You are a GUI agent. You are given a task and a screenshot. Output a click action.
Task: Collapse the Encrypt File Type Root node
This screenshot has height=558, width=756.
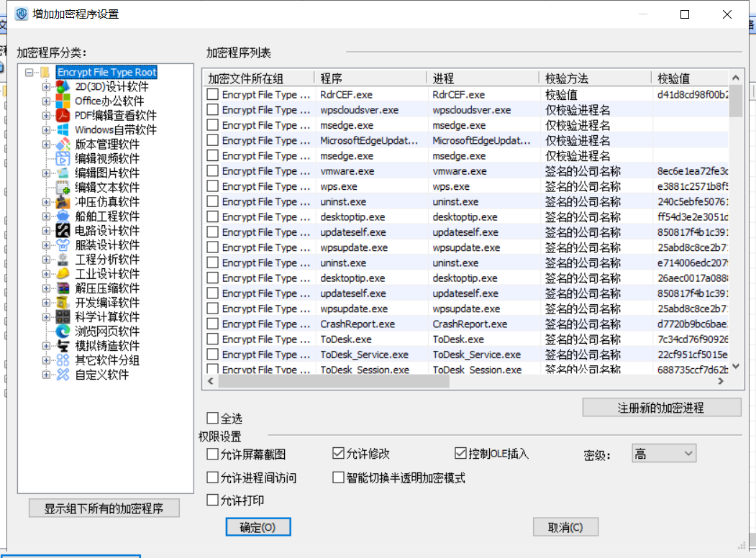pyautogui.click(x=29, y=73)
